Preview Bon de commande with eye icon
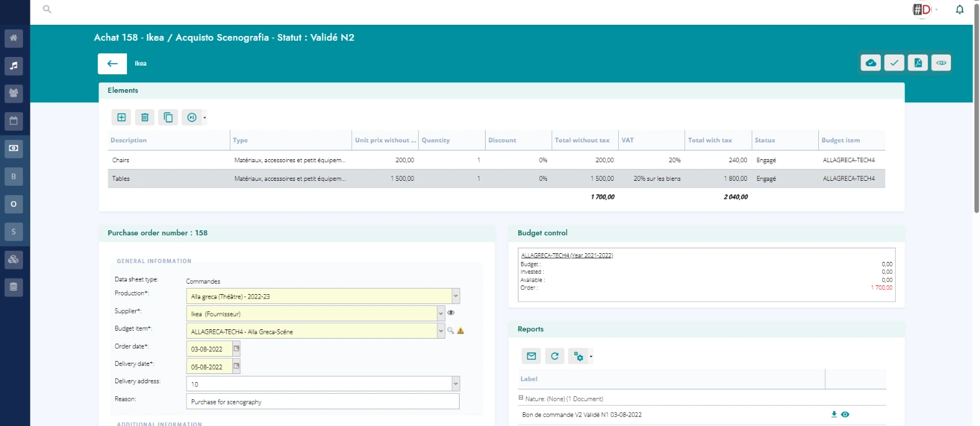Viewport: 980px width, 426px height. click(x=845, y=414)
